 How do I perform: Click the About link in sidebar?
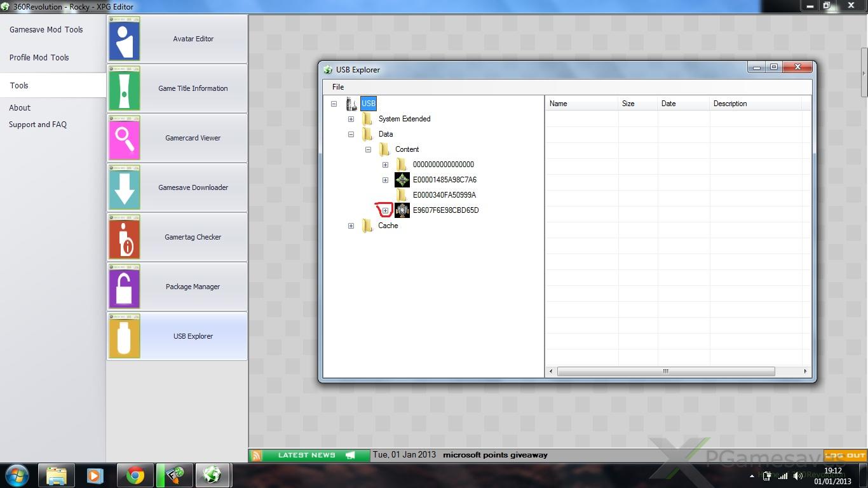[20, 108]
